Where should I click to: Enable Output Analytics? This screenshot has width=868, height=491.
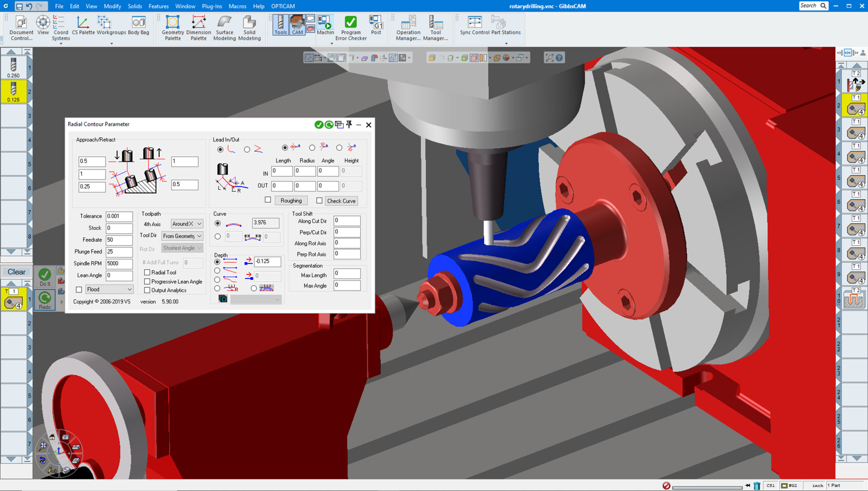147,290
